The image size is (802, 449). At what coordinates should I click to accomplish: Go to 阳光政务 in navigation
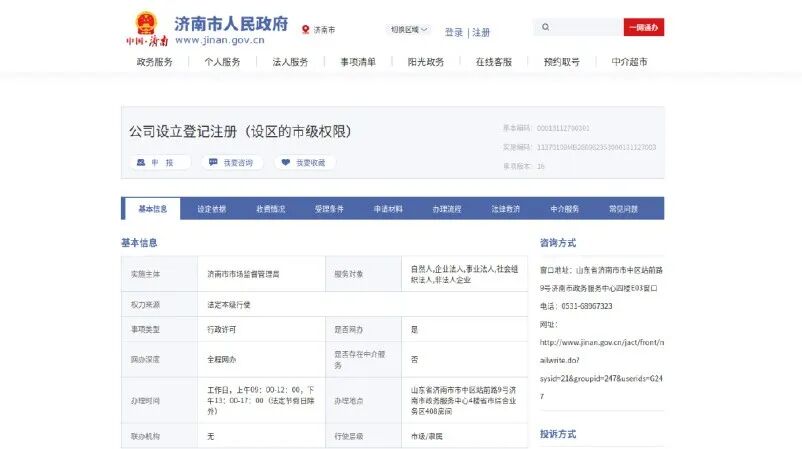point(426,62)
